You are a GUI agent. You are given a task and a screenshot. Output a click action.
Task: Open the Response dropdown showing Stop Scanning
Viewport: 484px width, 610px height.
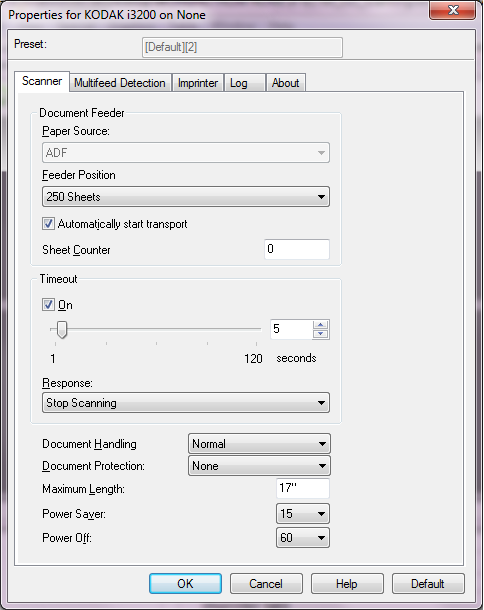coord(186,403)
